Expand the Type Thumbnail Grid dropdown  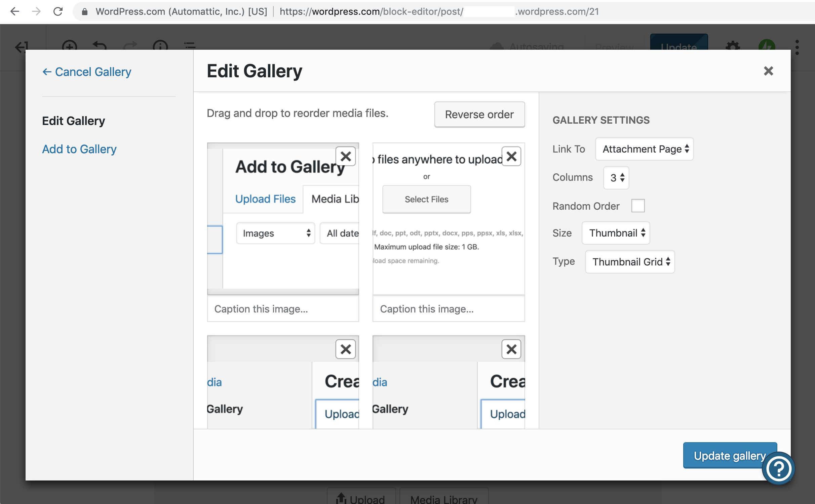(x=629, y=262)
